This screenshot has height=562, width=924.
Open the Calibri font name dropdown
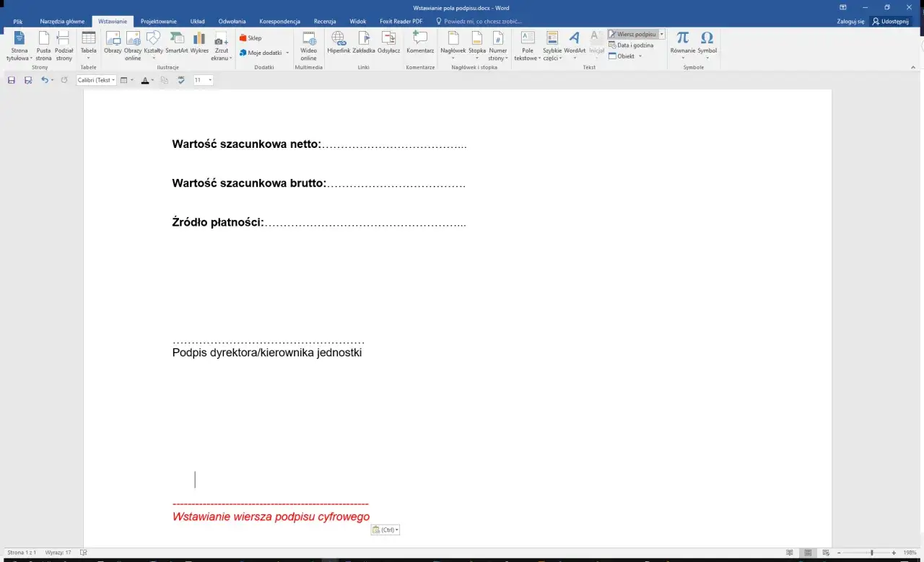(97, 80)
